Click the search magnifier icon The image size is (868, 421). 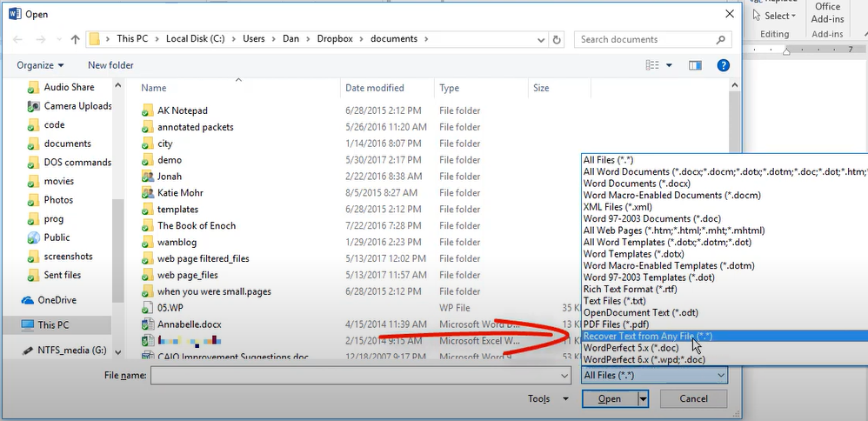(x=720, y=39)
